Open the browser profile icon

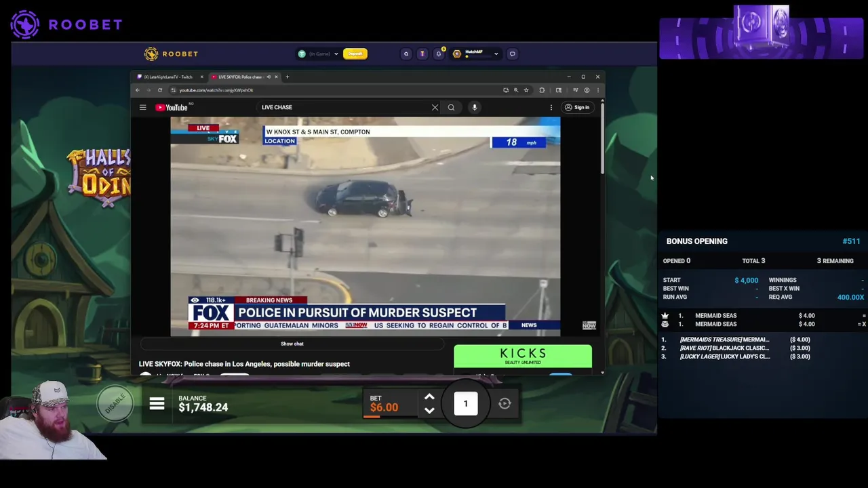(x=587, y=90)
